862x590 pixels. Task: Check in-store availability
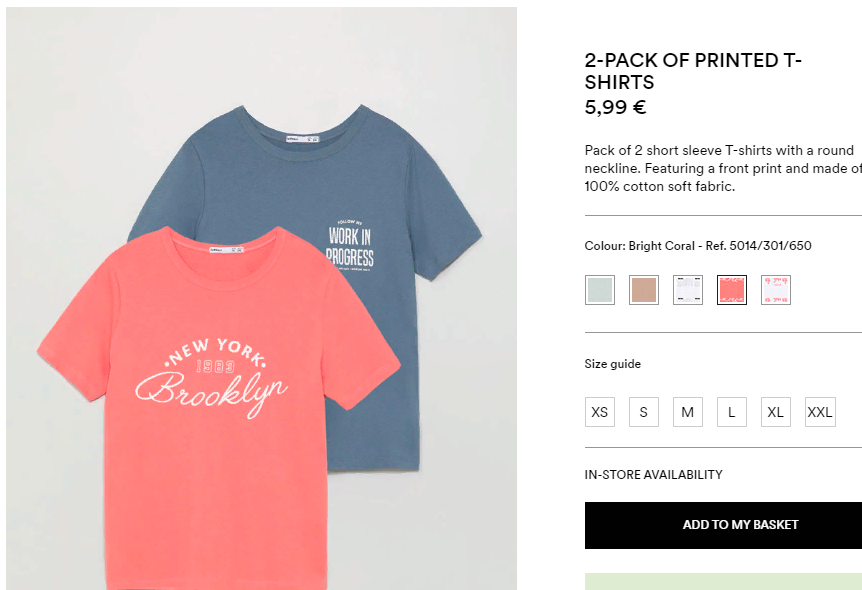(653, 475)
